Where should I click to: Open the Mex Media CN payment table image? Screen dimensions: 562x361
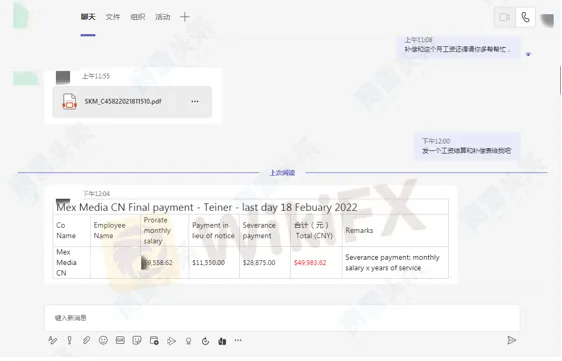[251, 238]
